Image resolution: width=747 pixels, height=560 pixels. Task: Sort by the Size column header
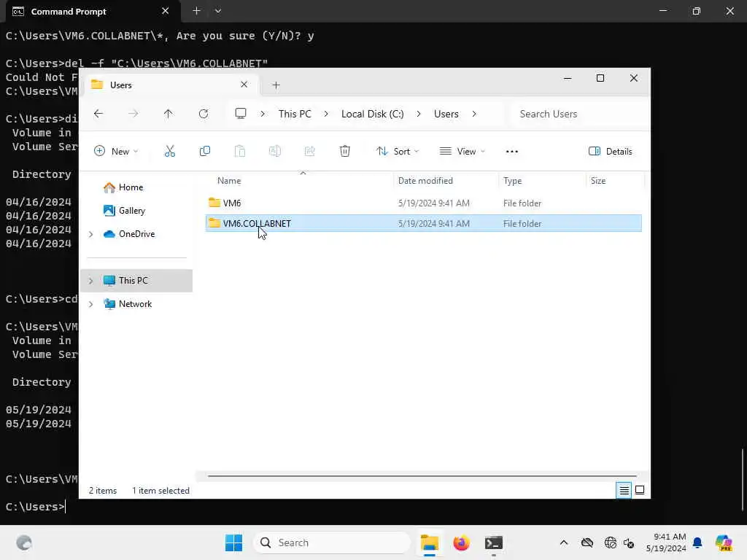598,181
